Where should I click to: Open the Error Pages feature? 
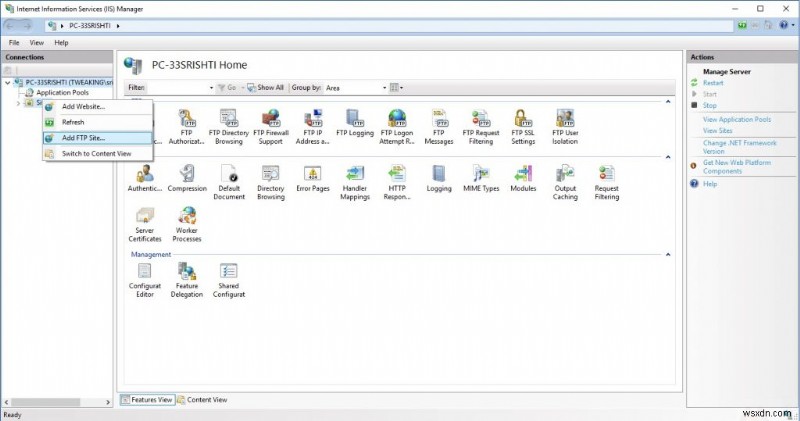pos(313,178)
